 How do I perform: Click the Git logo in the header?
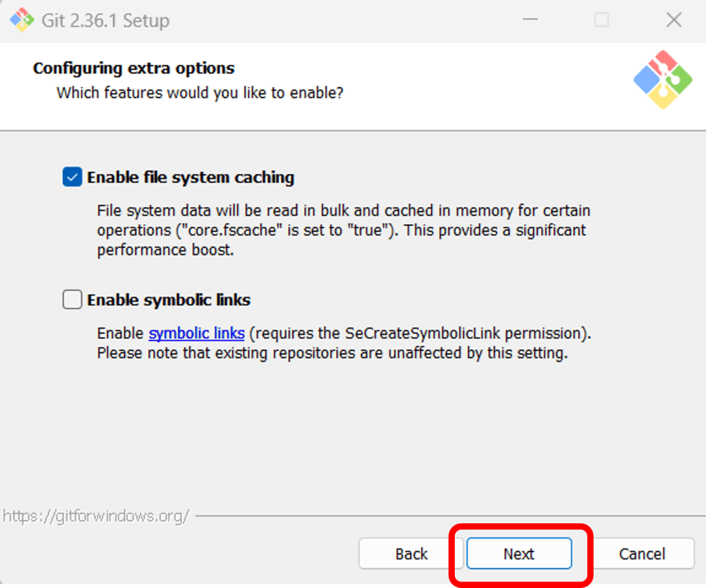click(663, 80)
